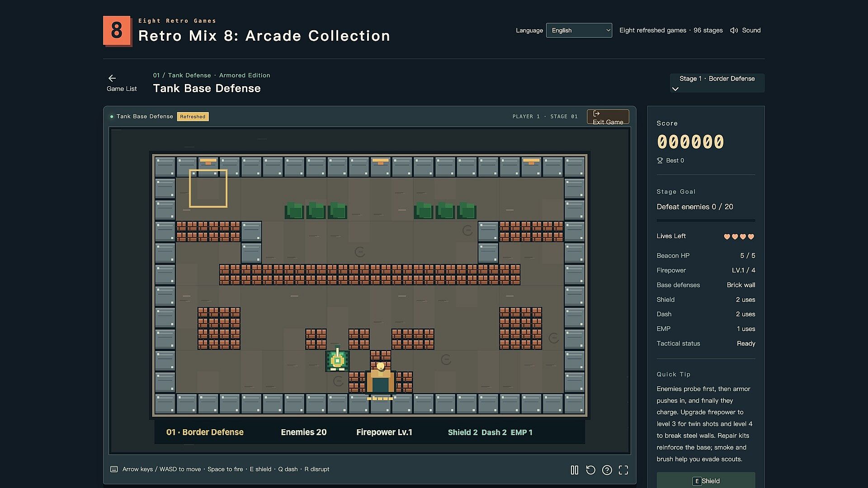Open the Language dropdown showing English
868x488 pixels.
[x=579, y=30]
